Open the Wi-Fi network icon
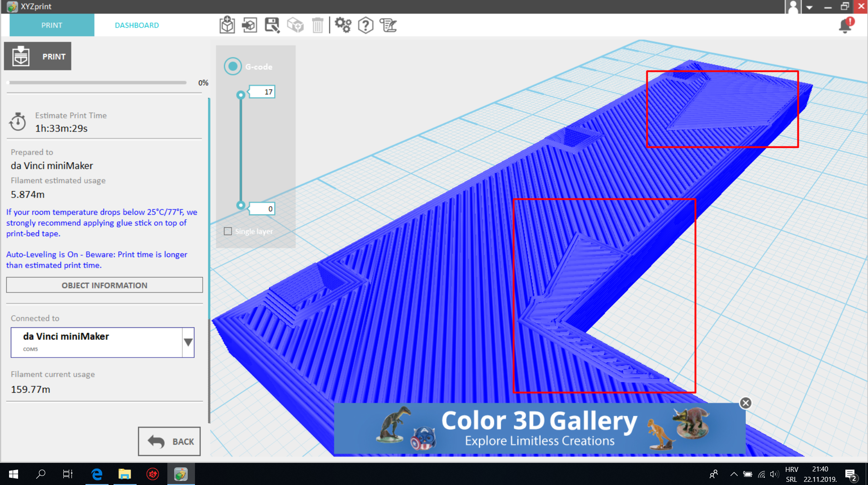The image size is (868, 485). coord(762,474)
